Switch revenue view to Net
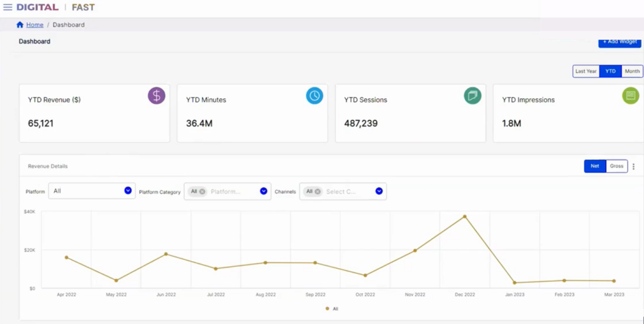This screenshot has height=324, width=644. (595, 166)
